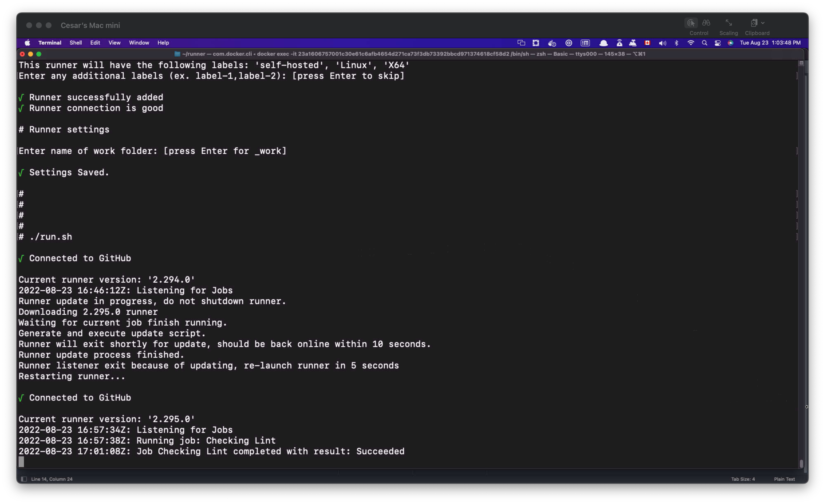Toggle Wi-Fi from the menu bar

(x=691, y=43)
